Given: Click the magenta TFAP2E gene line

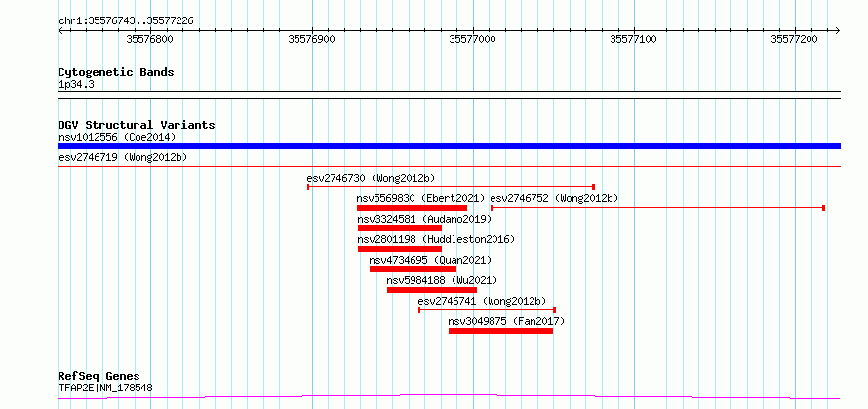Looking at the screenshot, I should coord(449,397).
